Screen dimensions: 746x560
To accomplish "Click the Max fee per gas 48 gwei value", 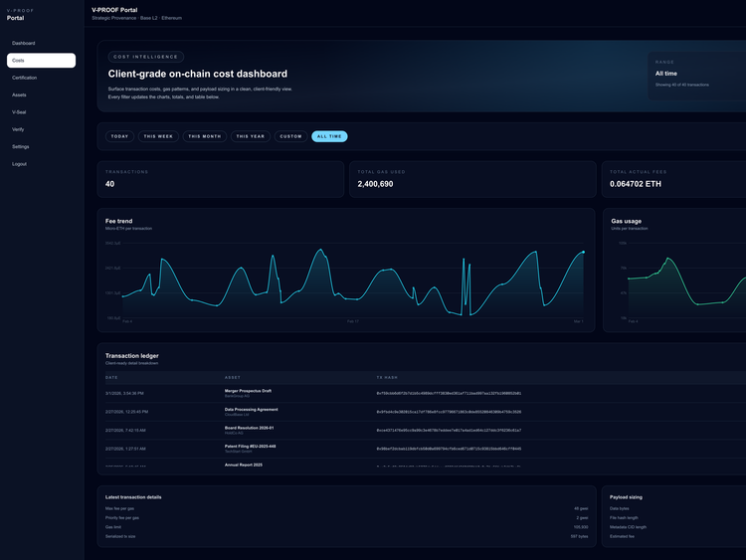I will pyautogui.click(x=581, y=509).
